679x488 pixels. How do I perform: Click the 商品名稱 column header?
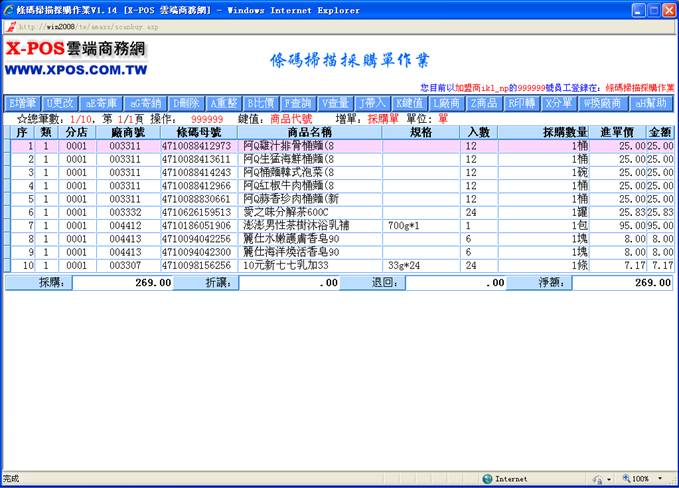coord(309,132)
